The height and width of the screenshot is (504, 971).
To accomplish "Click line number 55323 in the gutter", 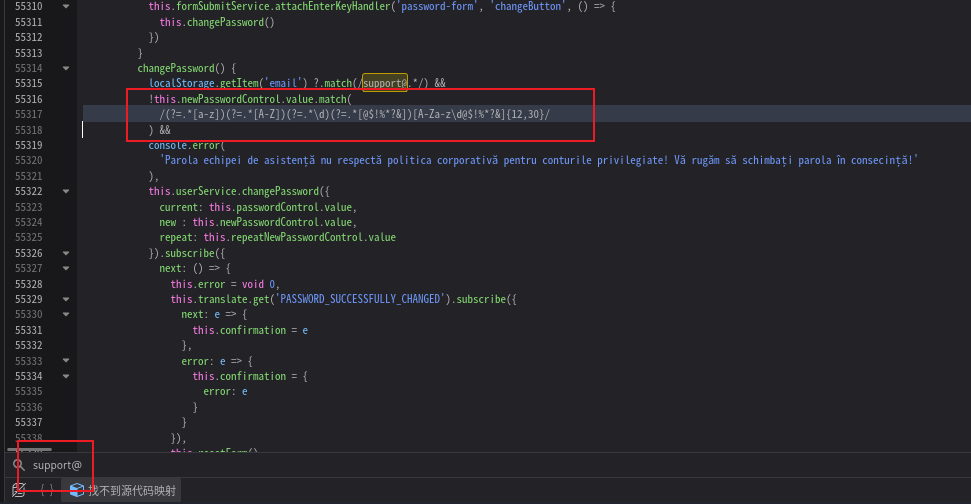I will 28,207.
